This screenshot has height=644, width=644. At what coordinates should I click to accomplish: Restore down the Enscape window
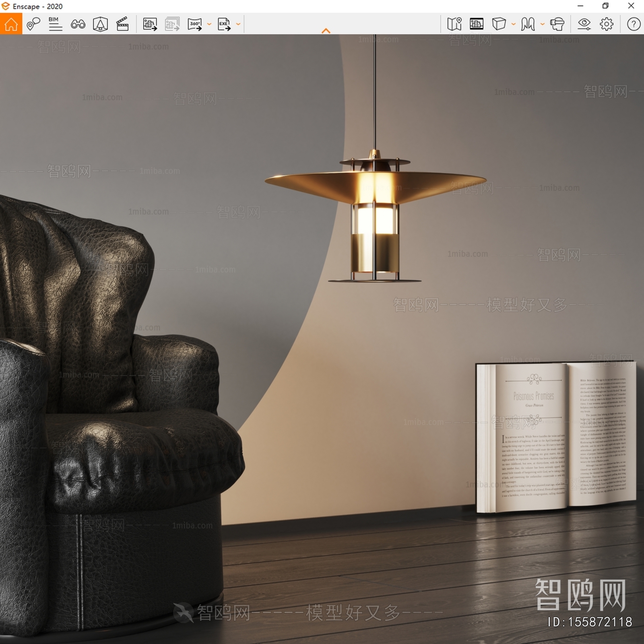(x=605, y=6)
